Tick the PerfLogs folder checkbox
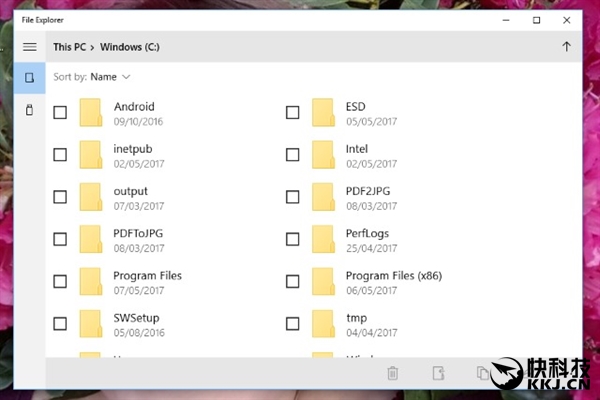This screenshot has width=600, height=400. click(x=293, y=239)
